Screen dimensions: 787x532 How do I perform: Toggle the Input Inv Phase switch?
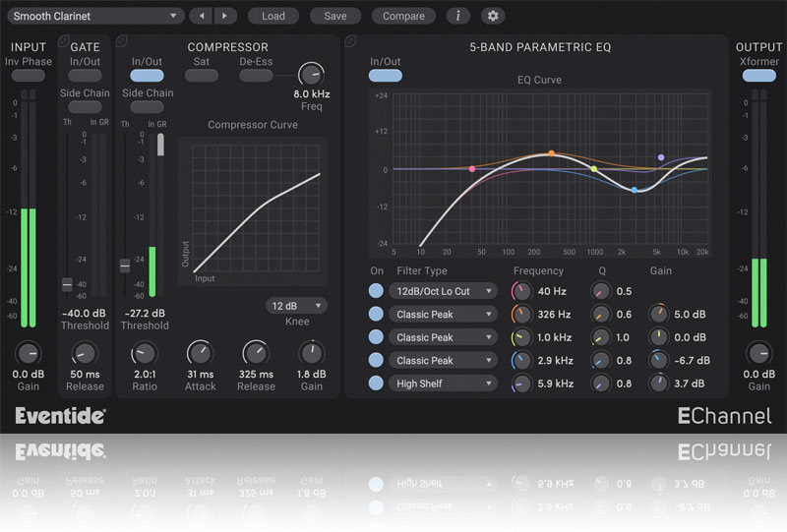click(x=28, y=76)
